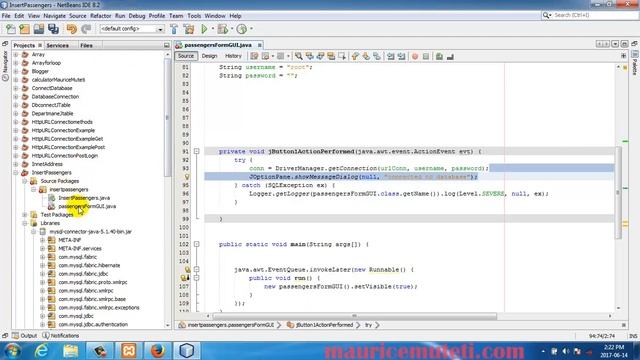Collapse the InsertPassengers project node
This screenshot has height=360, width=640.
[16, 172]
